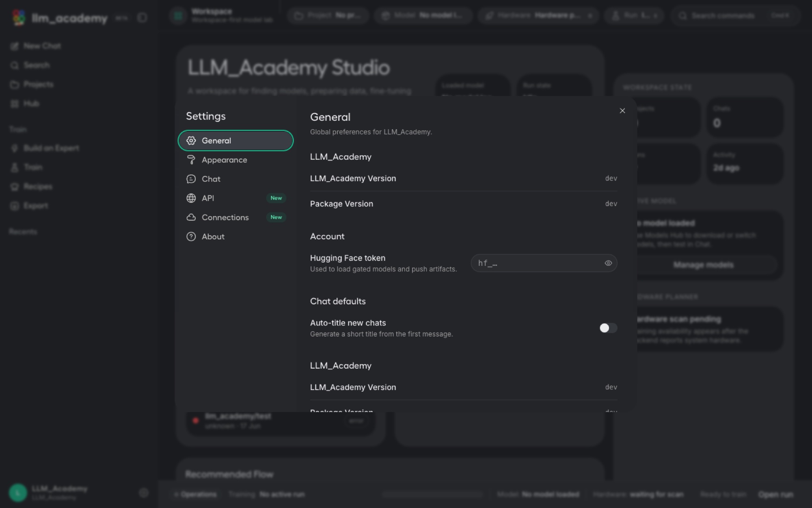Click Open run in the status bar
Image resolution: width=812 pixels, height=508 pixels.
pos(776,495)
